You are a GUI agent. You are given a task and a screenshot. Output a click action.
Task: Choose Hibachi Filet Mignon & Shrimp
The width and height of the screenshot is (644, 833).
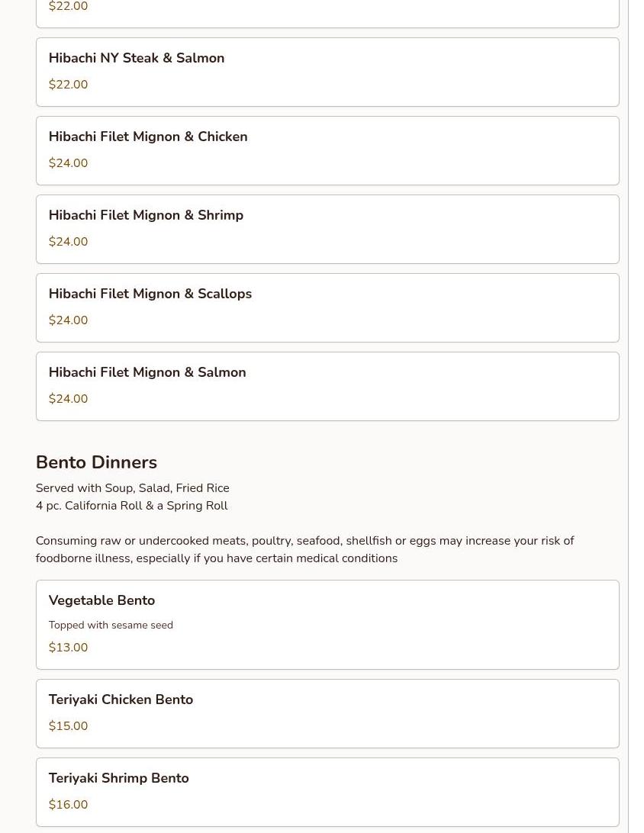[327, 230]
